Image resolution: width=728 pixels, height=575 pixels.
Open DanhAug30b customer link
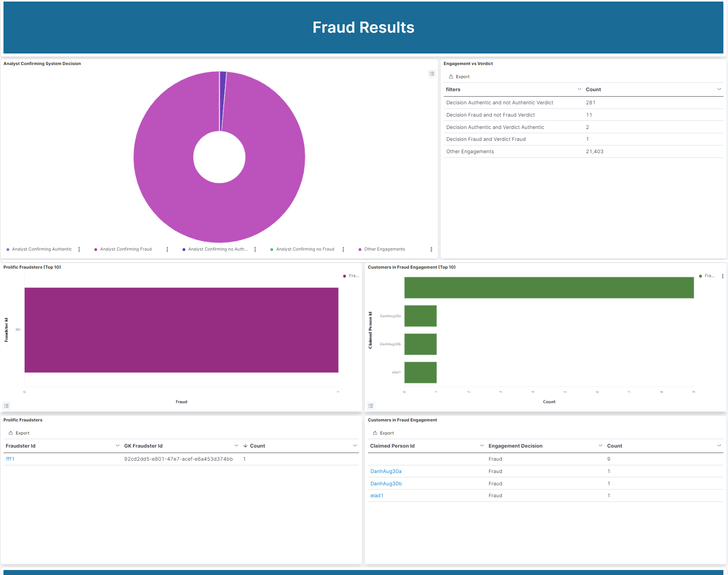386,483
